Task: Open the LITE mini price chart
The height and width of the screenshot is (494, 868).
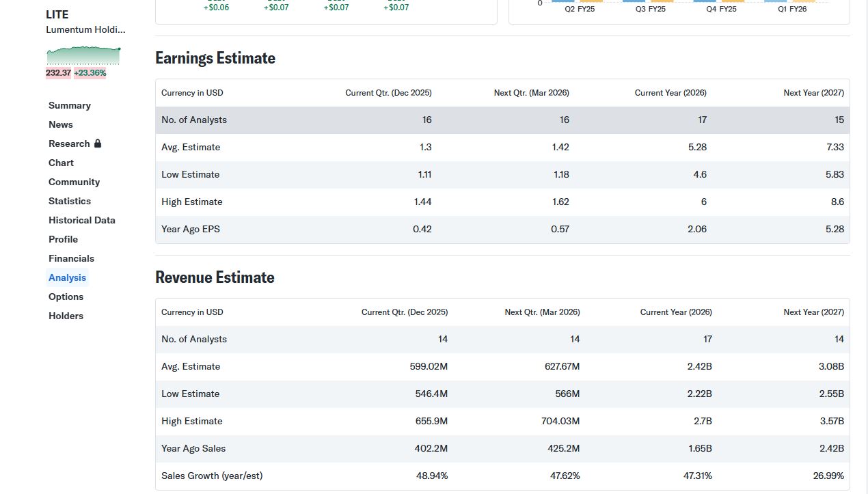Action: (x=83, y=55)
